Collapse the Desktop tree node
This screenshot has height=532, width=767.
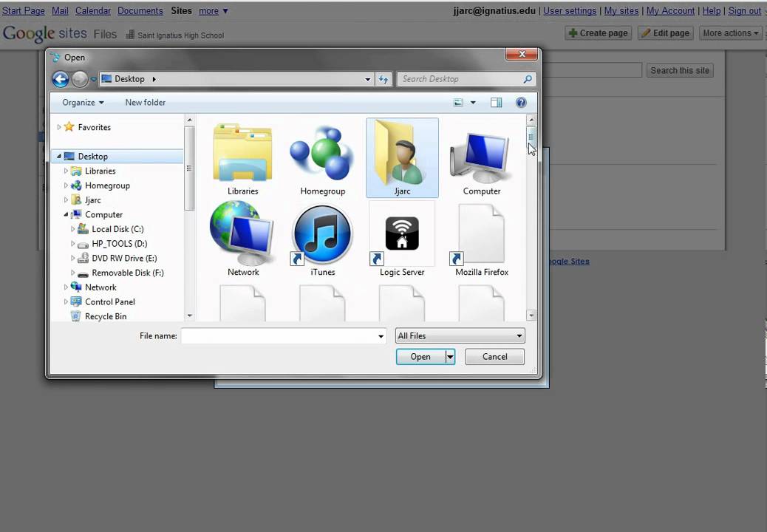point(58,157)
